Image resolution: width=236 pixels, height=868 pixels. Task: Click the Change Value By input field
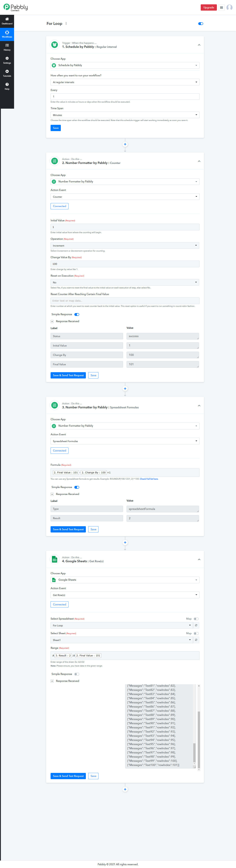tap(125, 264)
